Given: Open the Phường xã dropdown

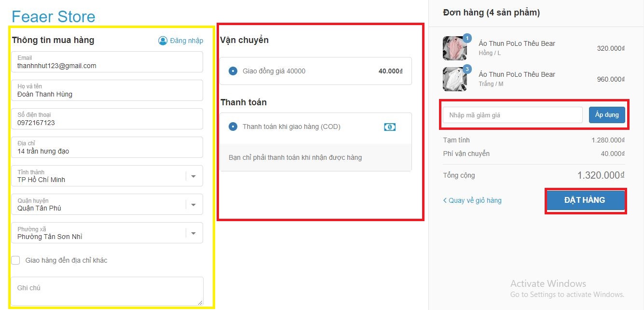Looking at the screenshot, I should (x=193, y=233).
